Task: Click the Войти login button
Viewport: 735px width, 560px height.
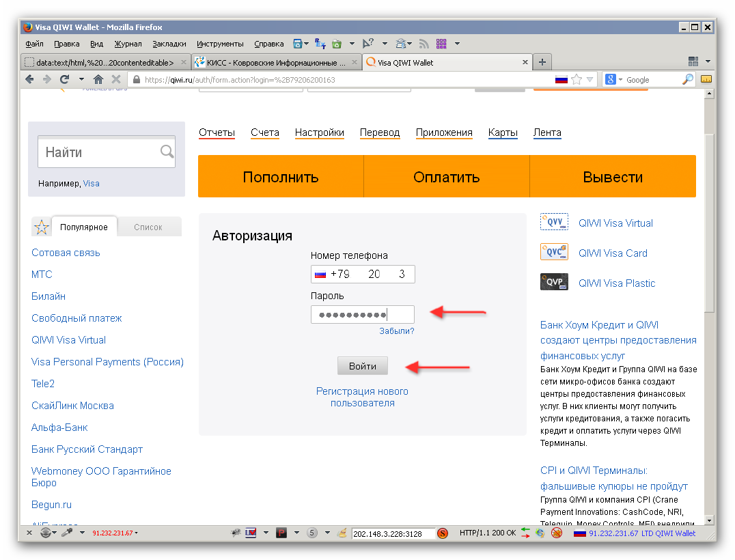Action: coord(362,366)
